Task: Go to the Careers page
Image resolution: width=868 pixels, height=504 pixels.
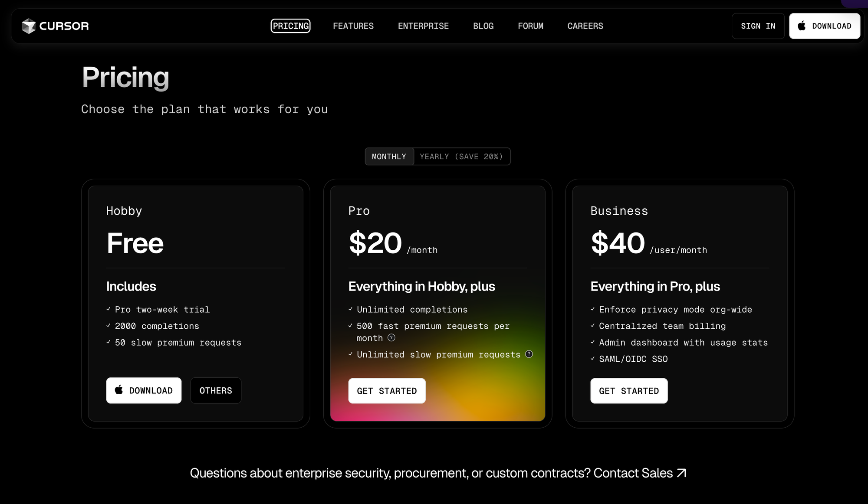Action: tap(585, 26)
